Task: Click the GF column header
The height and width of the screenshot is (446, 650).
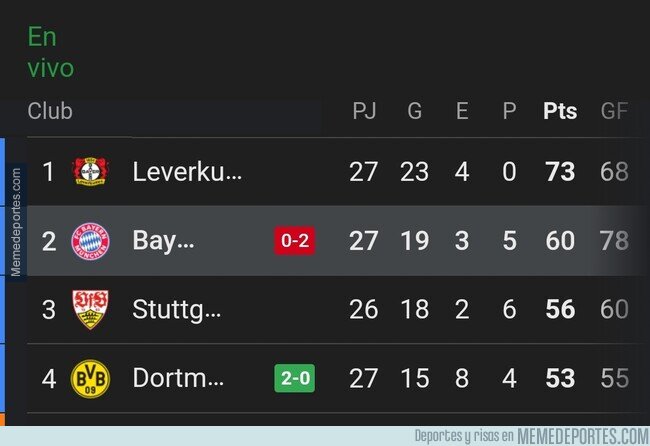Action: coord(614,111)
